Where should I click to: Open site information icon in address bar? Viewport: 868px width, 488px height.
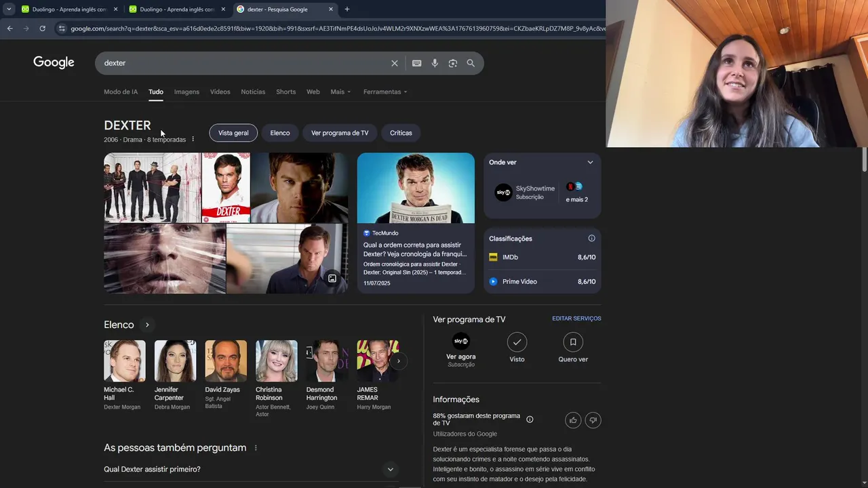(x=62, y=28)
